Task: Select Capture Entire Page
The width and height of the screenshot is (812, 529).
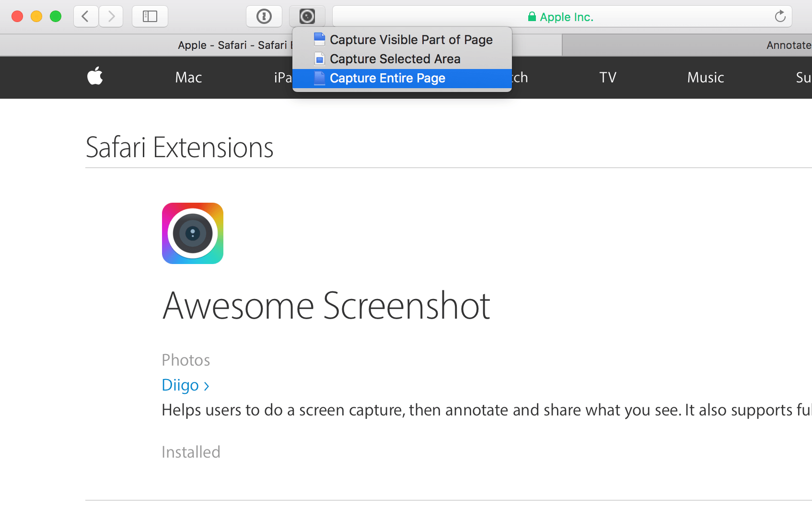Action: click(x=387, y=78)
